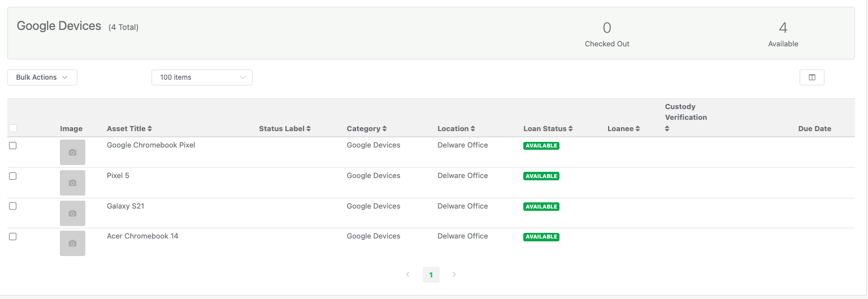Sort by the Custody Verification arrows

pyautogui.click(x=667, y=129)
